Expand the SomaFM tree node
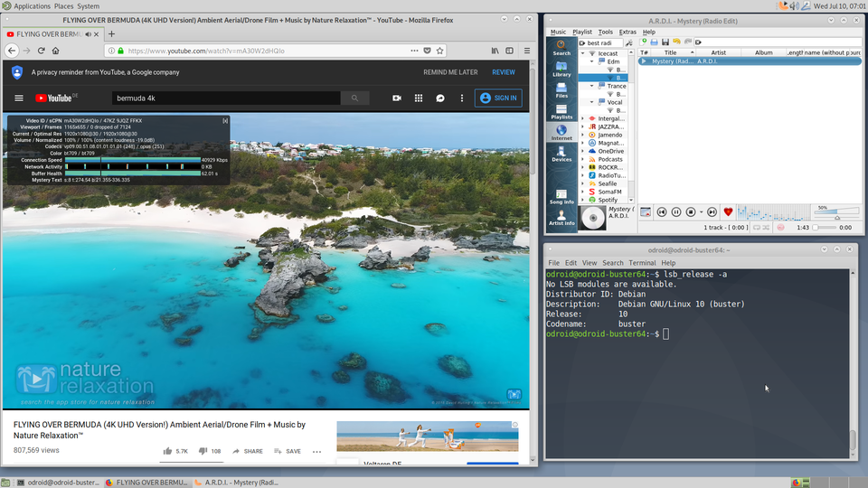Screen dimensions: 868x488 tap(582, 192)
